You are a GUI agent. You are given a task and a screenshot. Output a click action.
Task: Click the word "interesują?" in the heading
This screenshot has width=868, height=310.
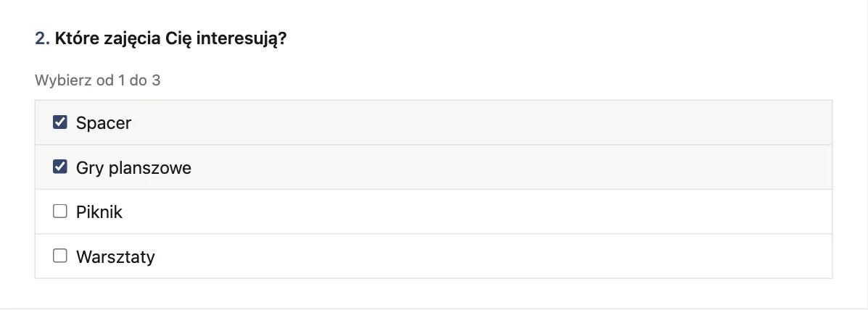[241, 40]
